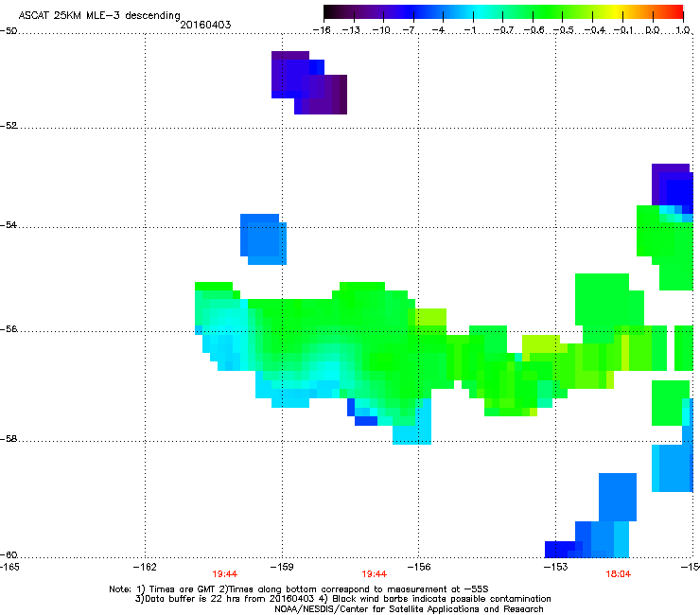Click the note about measurement at -55S
Image resolution: width=700 pixels, height=615 pixels.
(x=355, y=589)
